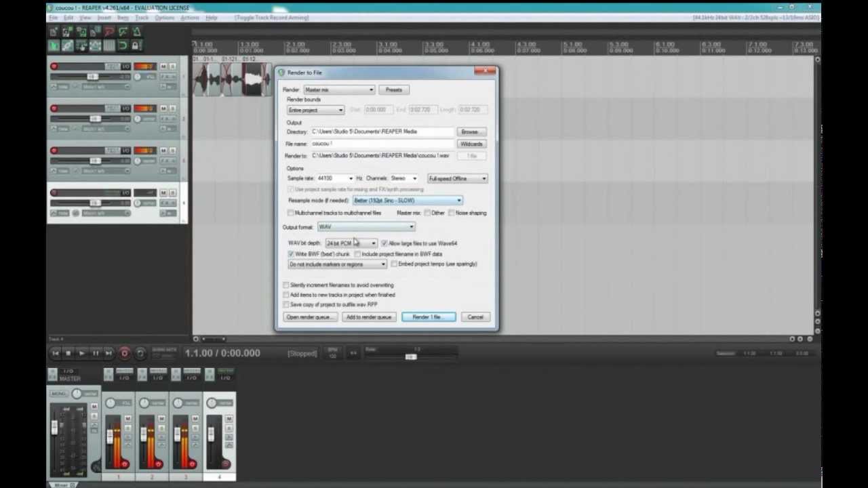Click the Play button in transport bar
The width and height of the screenshot is (868, 488).
(82, 353)
